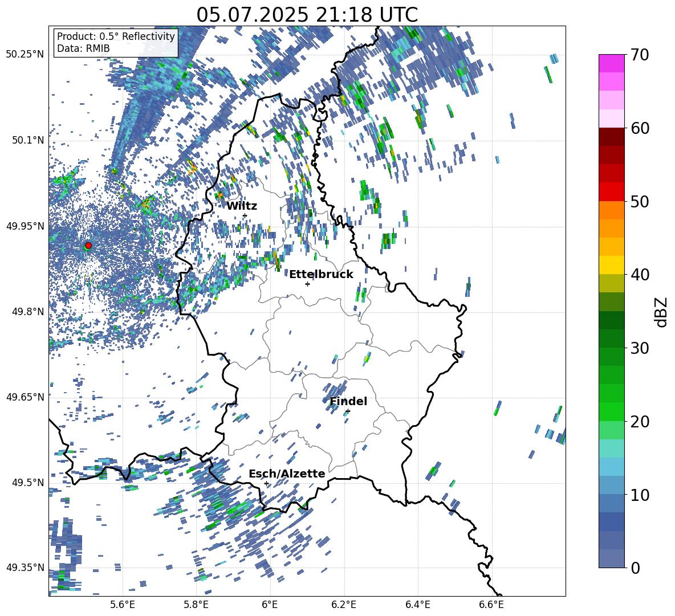Screen dimensions: 675x616
Task: Click the 'Data: RMIB' text
Action: click(83, 48)
